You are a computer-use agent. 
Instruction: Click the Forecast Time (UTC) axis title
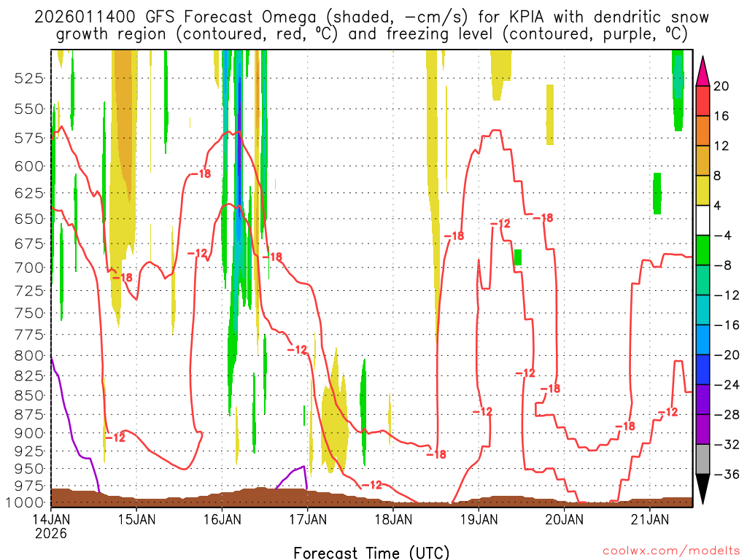click(371, 553)
